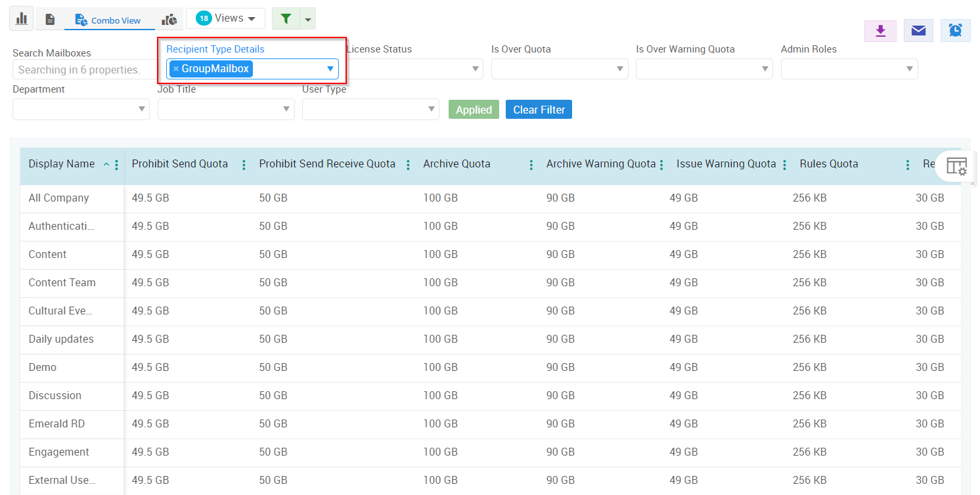This screenshot has height=495, width=980.
Task: Open the alarm clock schedule icon
Action: [x=955, y=31]
